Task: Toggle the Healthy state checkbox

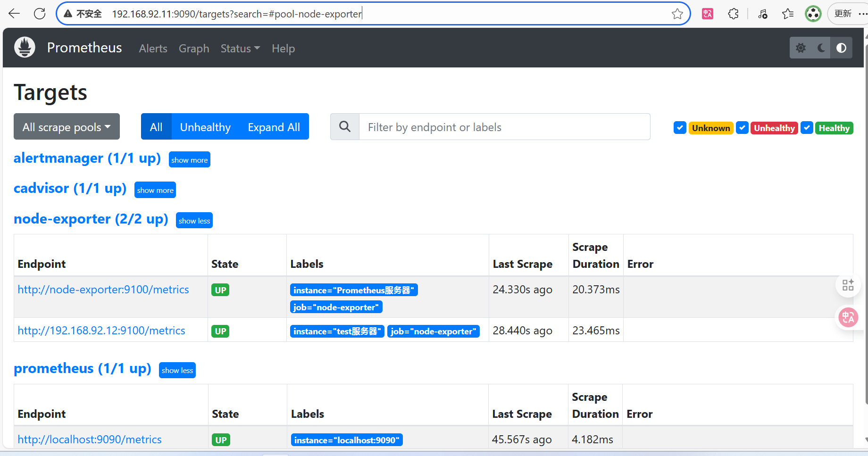Action: [807, 128]
